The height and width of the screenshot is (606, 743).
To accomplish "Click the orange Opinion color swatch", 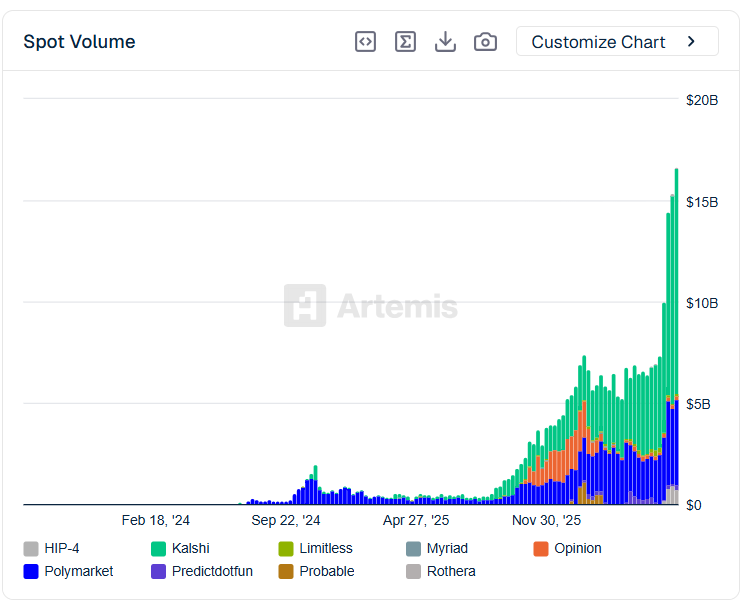I will pos(541,549).
